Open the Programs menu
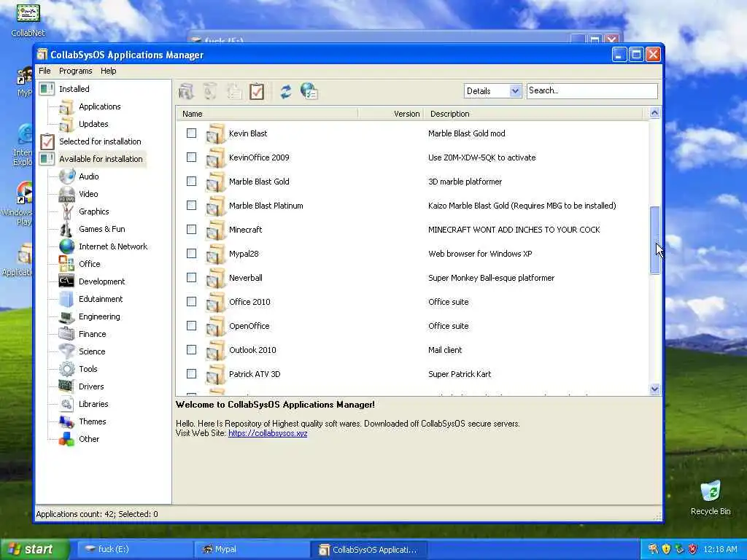 click(x=76, y=71)
